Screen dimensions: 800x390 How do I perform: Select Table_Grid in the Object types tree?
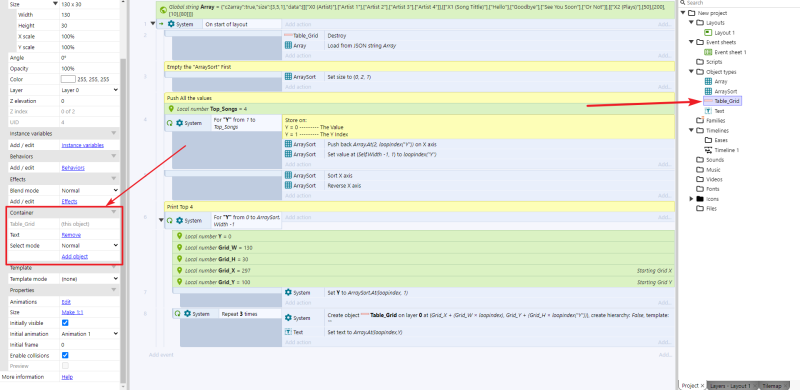point(722,101)
